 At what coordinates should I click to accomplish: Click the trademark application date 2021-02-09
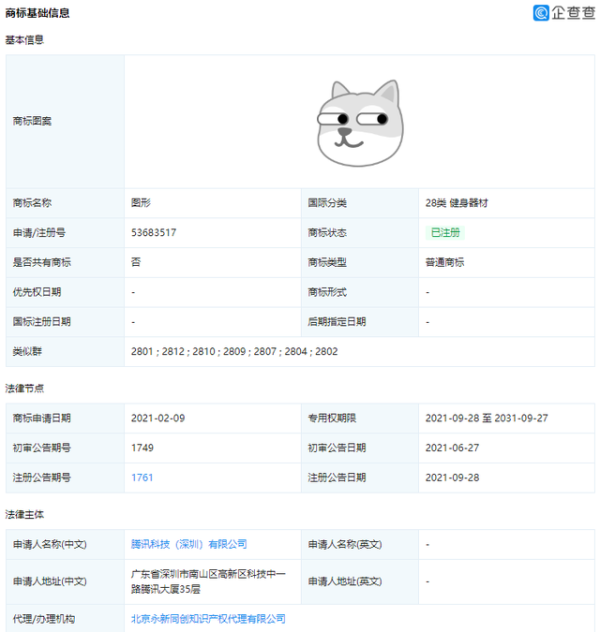(158, 418)
